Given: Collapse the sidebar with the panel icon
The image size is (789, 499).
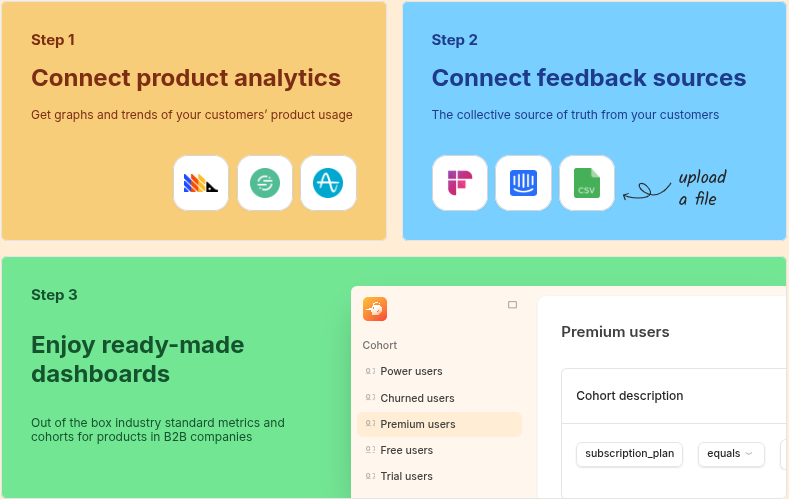Looking at the screenshot, I should click(513, 305).
